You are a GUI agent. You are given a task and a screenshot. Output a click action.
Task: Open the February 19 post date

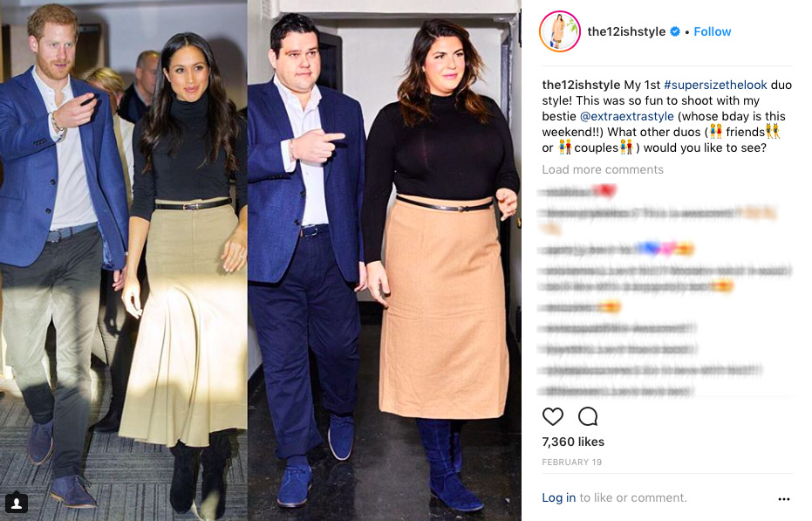click(x=572, y=462)
